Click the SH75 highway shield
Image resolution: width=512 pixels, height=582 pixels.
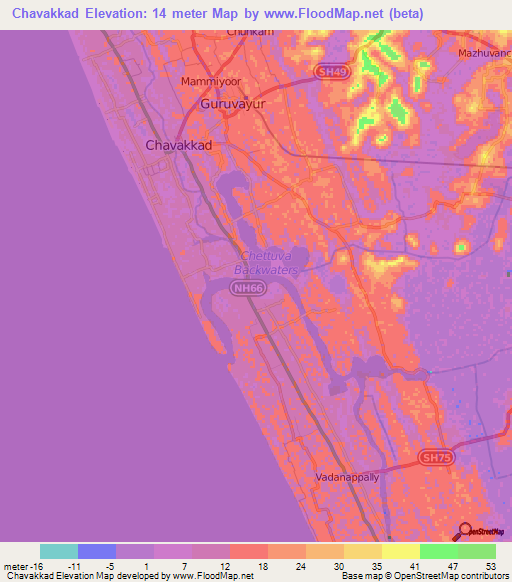click(x=437, y=457)
